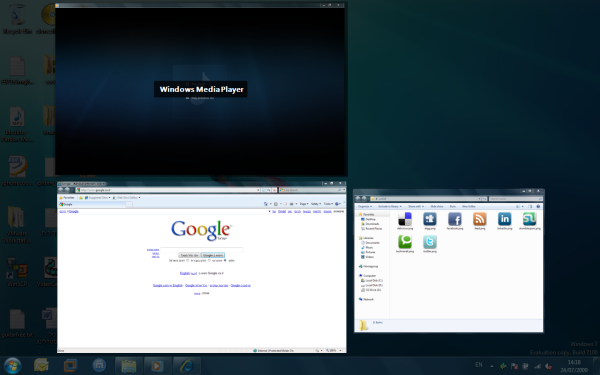The width and height of the screenshot is (600, 375).
Task: Open Network in the Explorer navigation pane
Action: click(366, 299)
